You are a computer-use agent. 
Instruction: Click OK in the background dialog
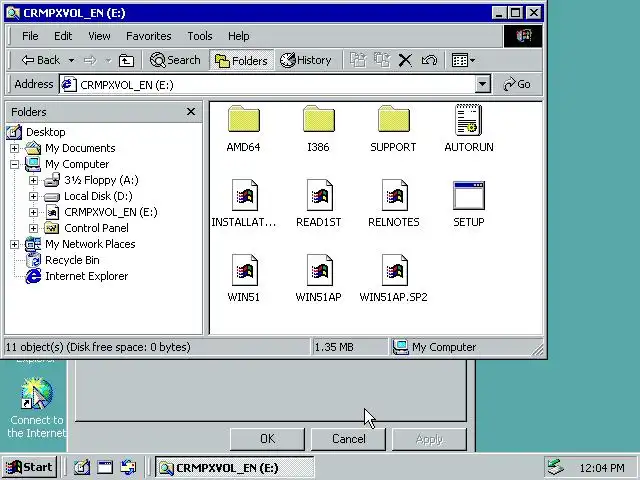point(267,439)
